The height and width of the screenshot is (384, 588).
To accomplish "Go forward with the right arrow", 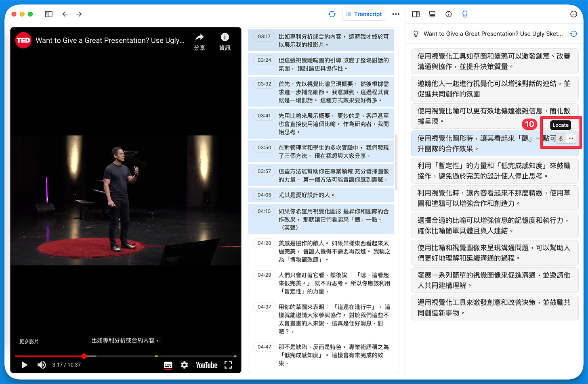I will point(79,14).
